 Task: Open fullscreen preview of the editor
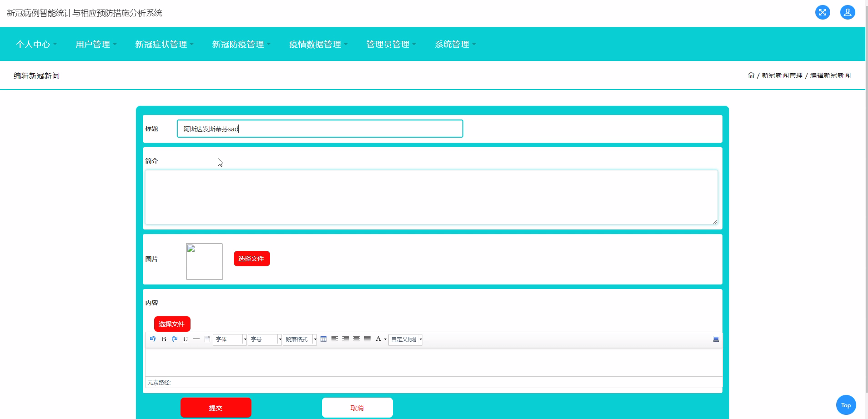pos(716,339)
